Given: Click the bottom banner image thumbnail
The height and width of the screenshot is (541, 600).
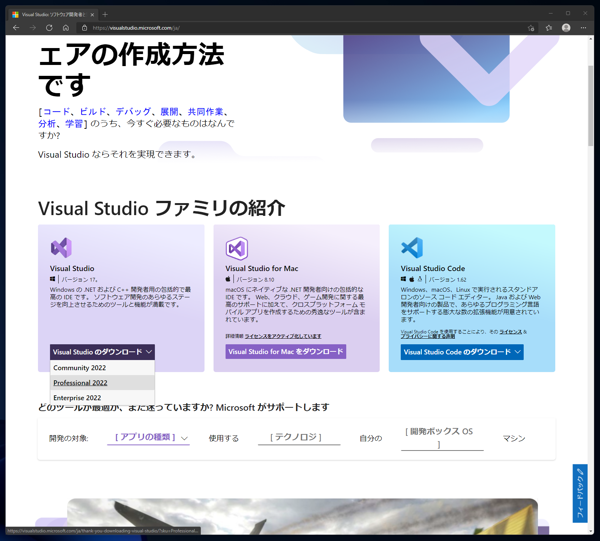Looking at the screenshot, I should click(302, 516).
